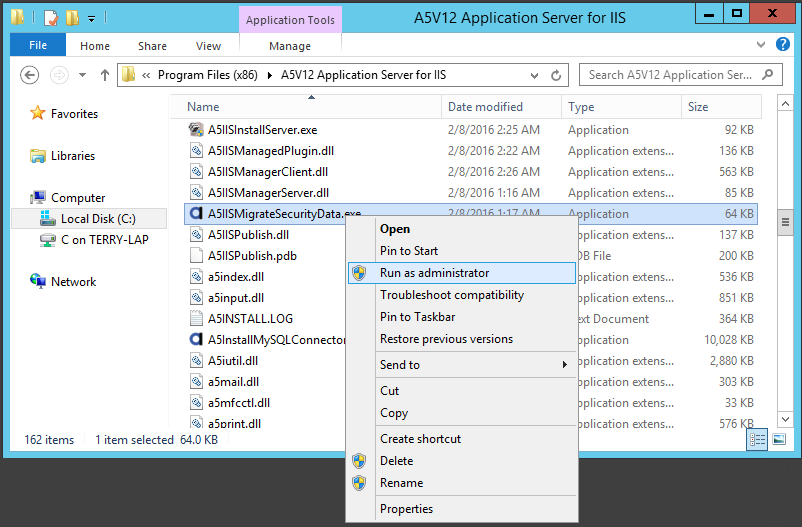The image size is (802, 527).
Task: Choose Delete from context menu
Action: click(462, 460)
